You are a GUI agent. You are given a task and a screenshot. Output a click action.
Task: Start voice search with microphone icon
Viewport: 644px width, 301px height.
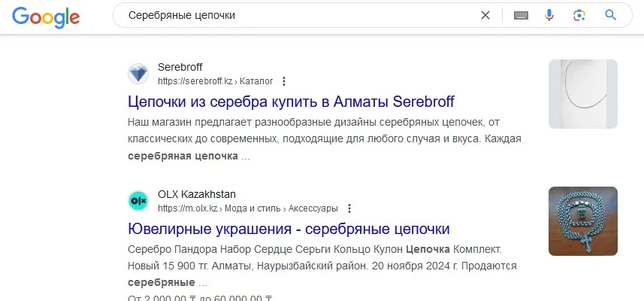[x=549, y=15]
